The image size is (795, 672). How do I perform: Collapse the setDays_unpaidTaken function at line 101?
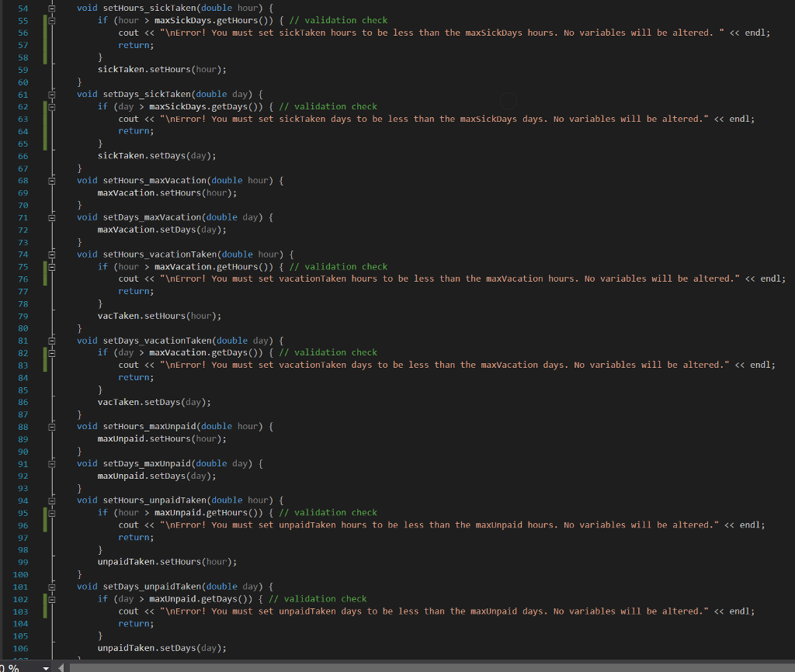click(52, 587)
